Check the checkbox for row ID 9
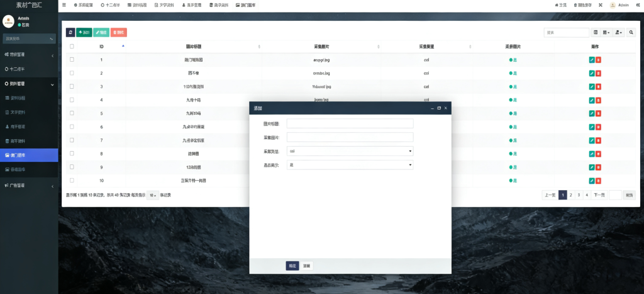This screenshot has height=294, width=644. [x=72, y=167]
